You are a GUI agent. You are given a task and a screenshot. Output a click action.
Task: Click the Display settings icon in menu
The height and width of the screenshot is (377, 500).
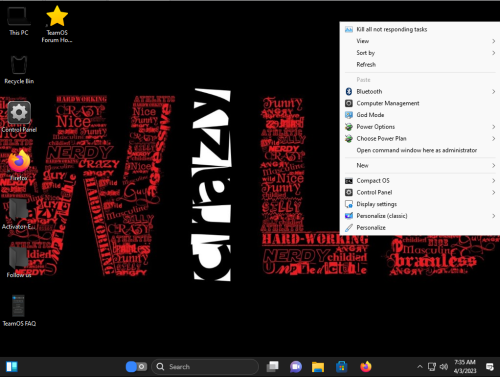click(349, 204)
